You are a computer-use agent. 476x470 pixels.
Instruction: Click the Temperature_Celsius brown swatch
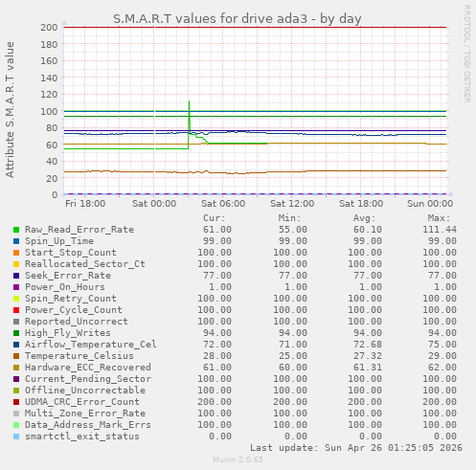pos(16,356)
